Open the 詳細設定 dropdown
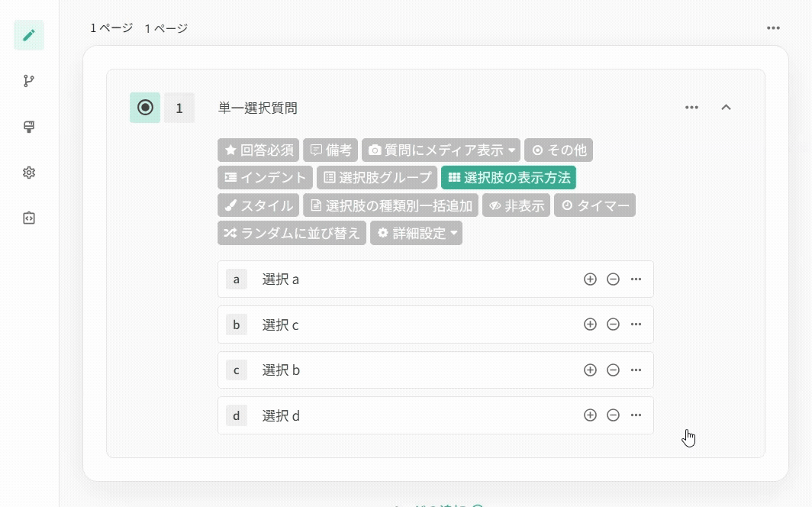The height and width of the screenshot is (507, 812). click(x=416, y=233)
